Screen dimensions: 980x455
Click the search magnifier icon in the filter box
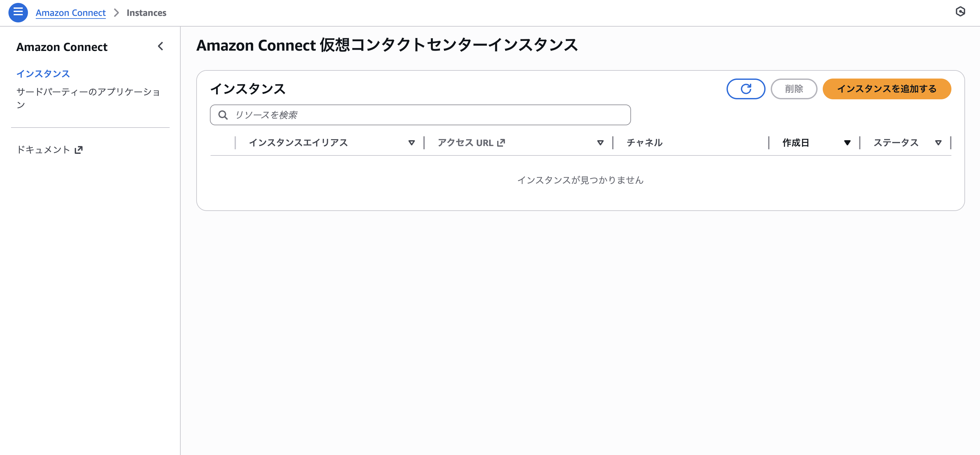(223, 115)
